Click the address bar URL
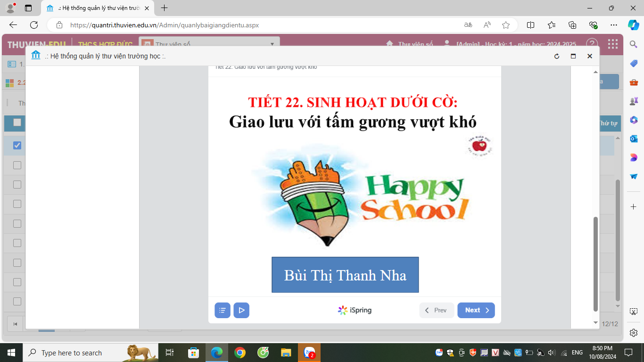Viewport: 644px width, 362px height. 165,25
